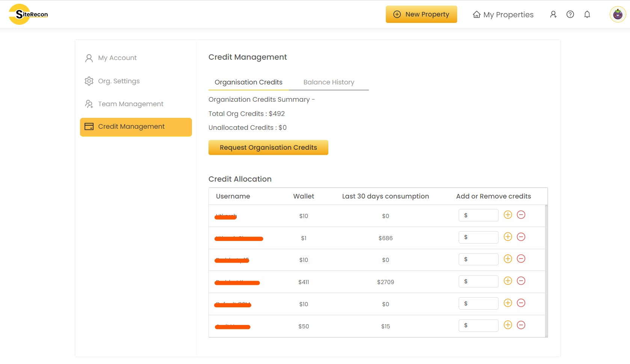Click the $411 wallet value

pos(304,282)
